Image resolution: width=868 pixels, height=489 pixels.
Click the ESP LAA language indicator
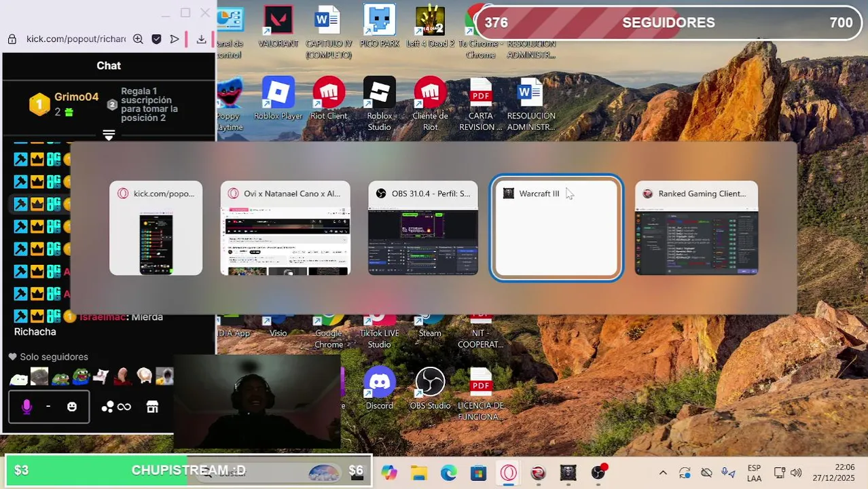pos(754,473)
